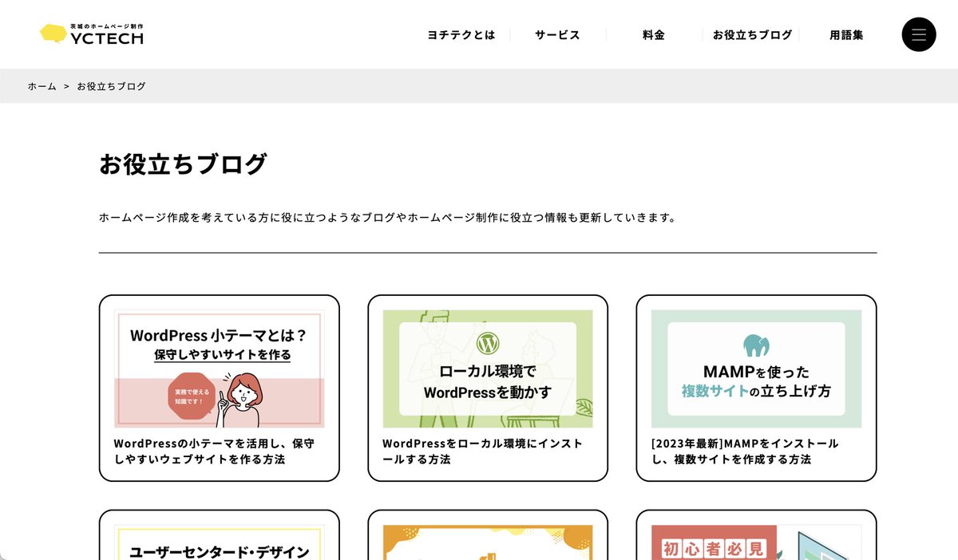This screenshot has height=560, width=958.
Task: Open the ローカル環境でWordPressを動かす thumbnail
Action: click(488, 369)
